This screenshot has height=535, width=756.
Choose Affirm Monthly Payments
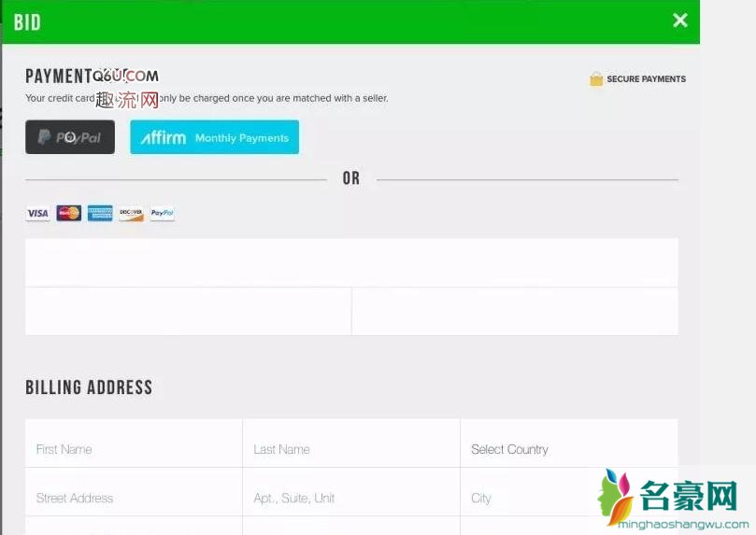click(x=214, y=137)
